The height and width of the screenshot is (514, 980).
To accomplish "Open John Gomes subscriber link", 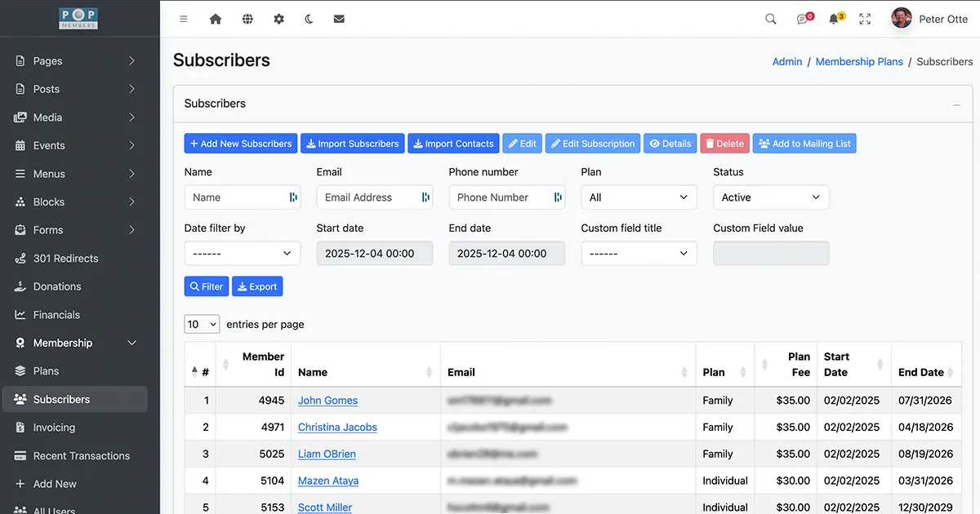I will click(x=327, y=401).
